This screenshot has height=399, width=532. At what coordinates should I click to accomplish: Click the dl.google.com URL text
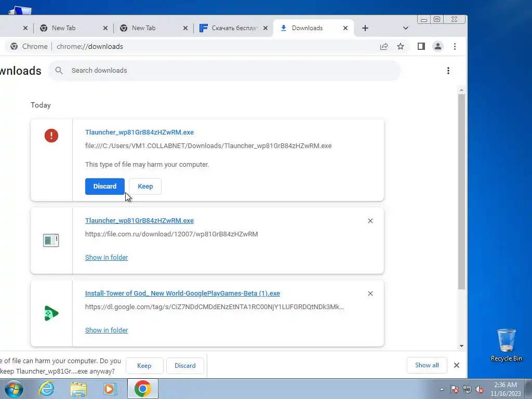[215, 307]
